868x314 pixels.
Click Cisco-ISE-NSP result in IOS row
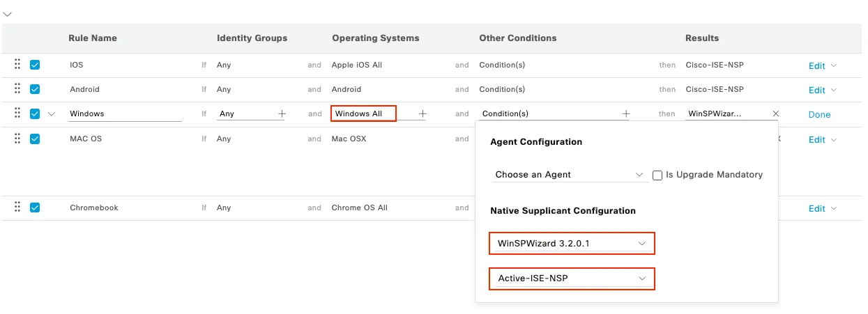[x=715, y=65]
